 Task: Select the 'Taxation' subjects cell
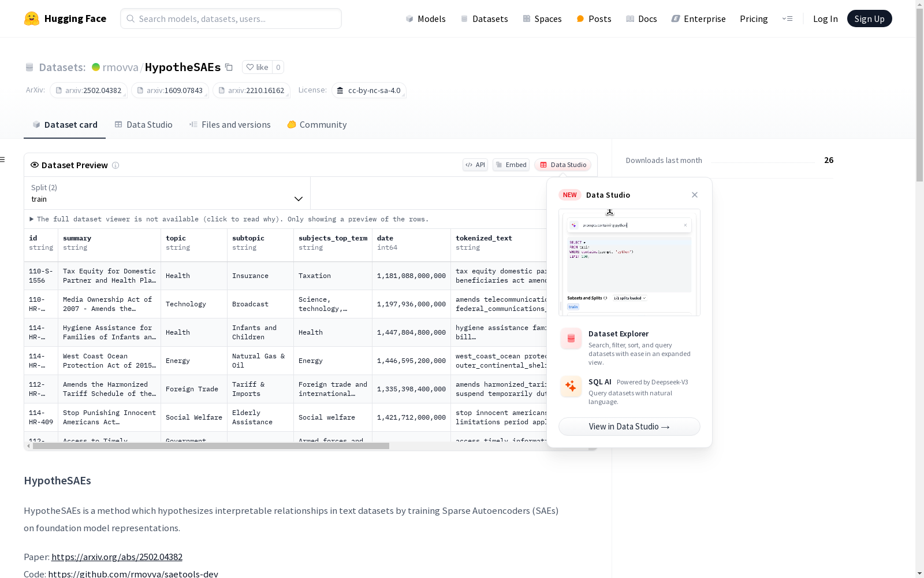point(333,276)
